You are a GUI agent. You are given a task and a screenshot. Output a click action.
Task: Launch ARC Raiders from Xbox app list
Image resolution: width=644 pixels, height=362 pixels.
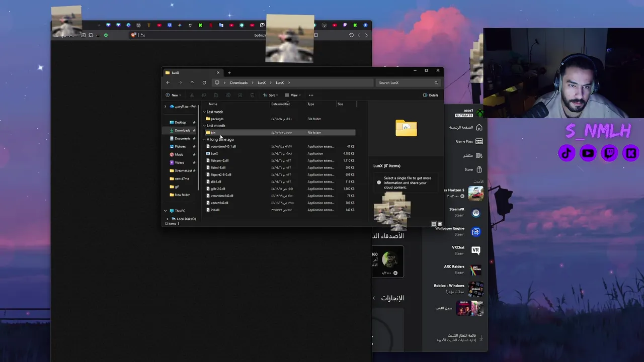pos(463,269)
